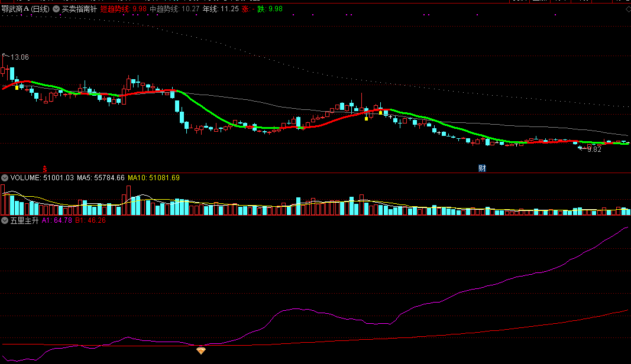Click the 年线: 11.25 readout
631x364 pixels.
click(x=221, y=9)
